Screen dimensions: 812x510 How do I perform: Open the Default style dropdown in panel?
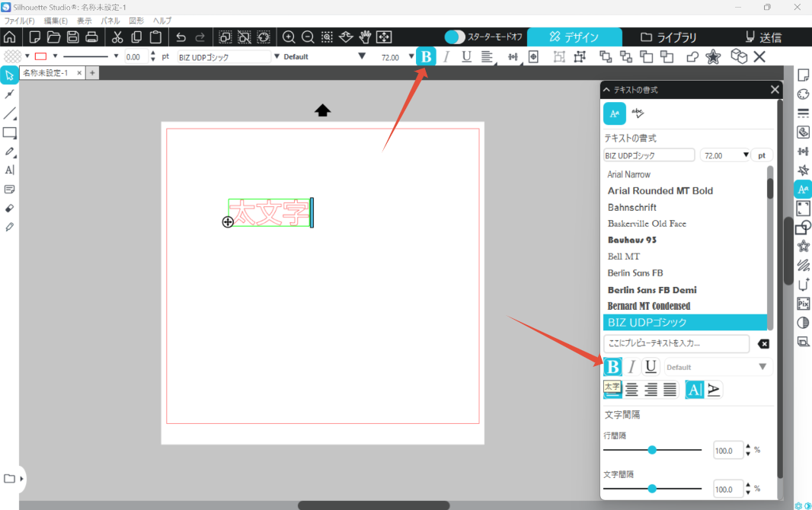coord(762,367)
